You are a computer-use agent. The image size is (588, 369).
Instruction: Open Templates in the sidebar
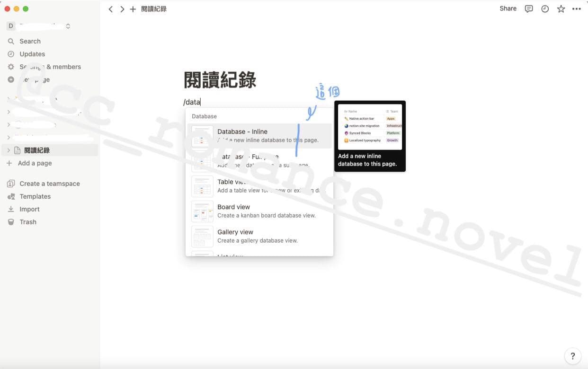click(x=35, y=196)
